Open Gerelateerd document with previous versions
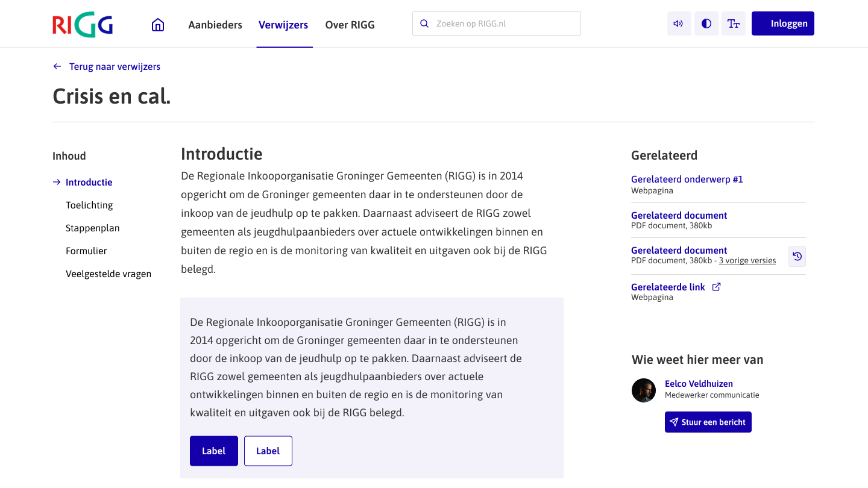The width and height of the screenshot is (868, 488). [679, 250]
